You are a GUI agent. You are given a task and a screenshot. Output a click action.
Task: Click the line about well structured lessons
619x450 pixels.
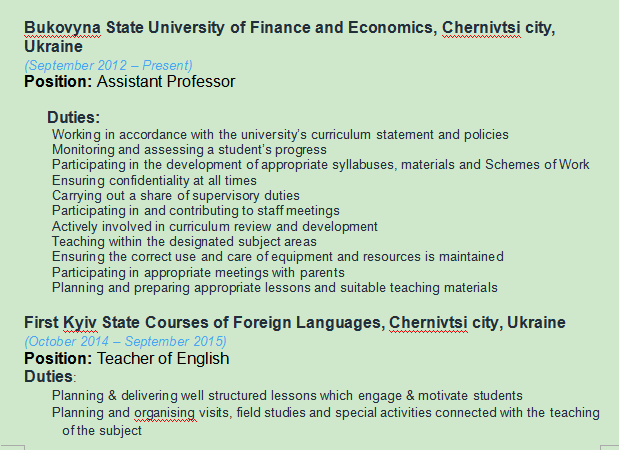click(287, 395)
